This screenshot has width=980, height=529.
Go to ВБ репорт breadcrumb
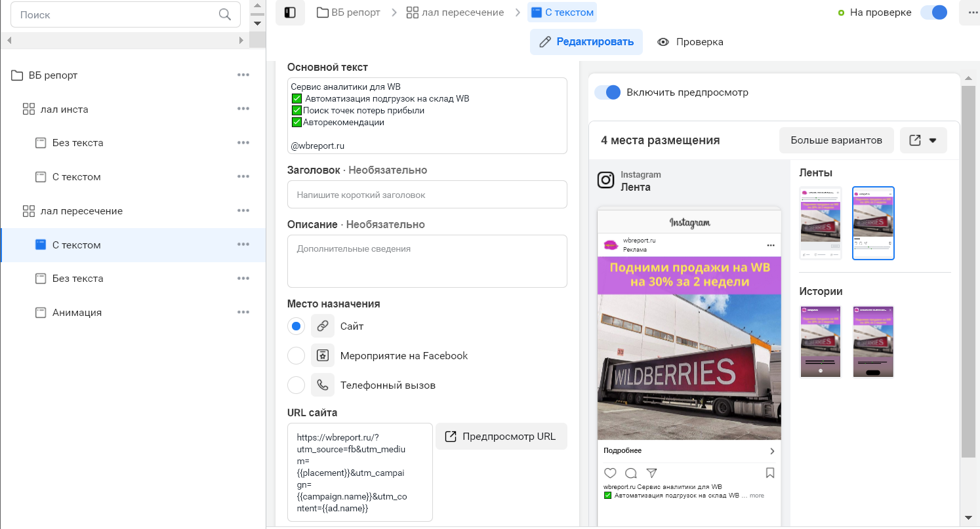(348, 12)
